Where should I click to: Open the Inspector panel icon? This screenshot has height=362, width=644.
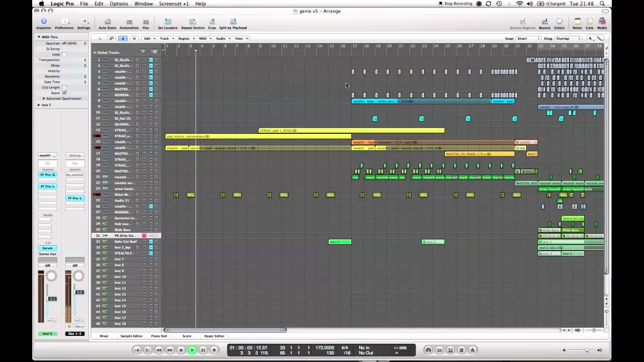(x=43, y=21)
